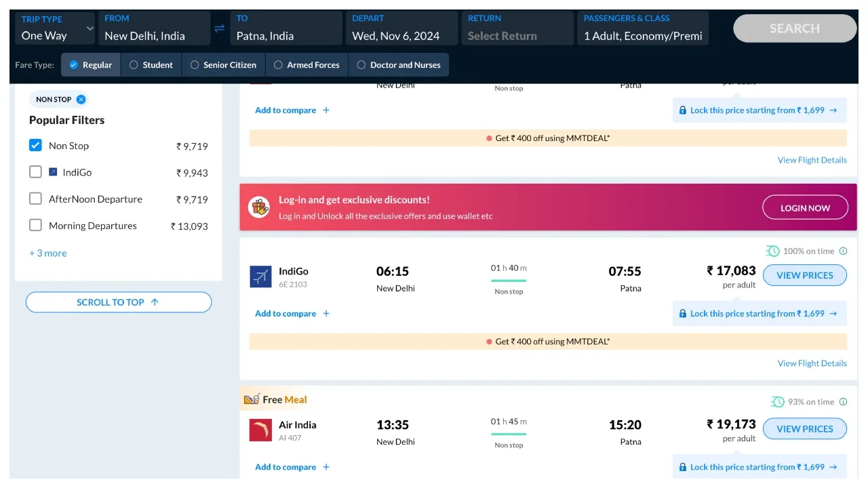Click topmost MMTDEAL offer banner
The image size is (868, 488).
pos(548,138)
